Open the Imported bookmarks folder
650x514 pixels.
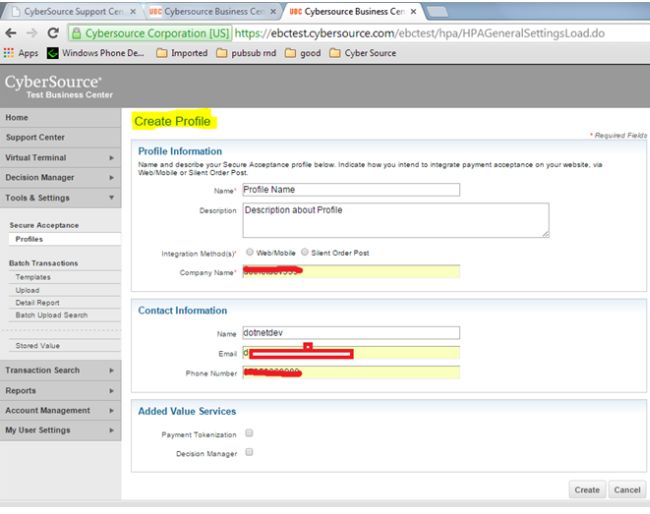point(182,53)
